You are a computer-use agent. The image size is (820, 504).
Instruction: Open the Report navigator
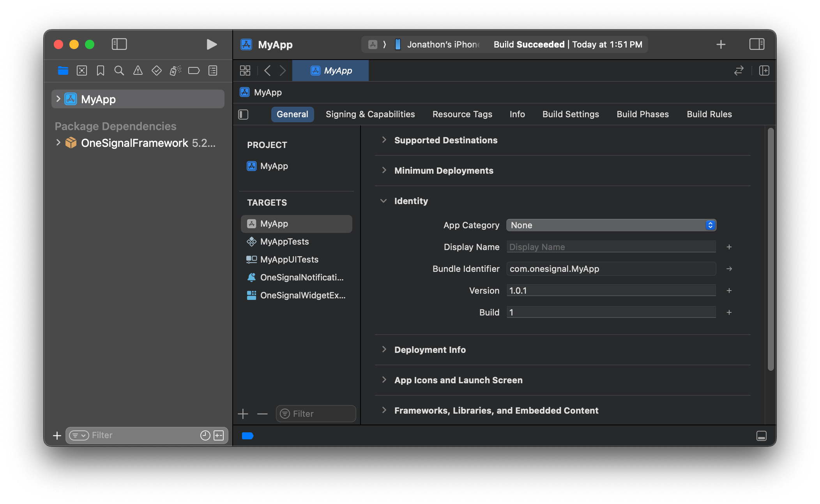[x=213, y=70]
